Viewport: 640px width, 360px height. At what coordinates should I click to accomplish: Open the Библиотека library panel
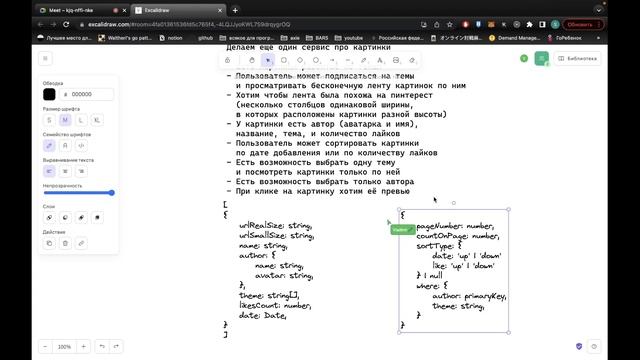coord(577,59)
